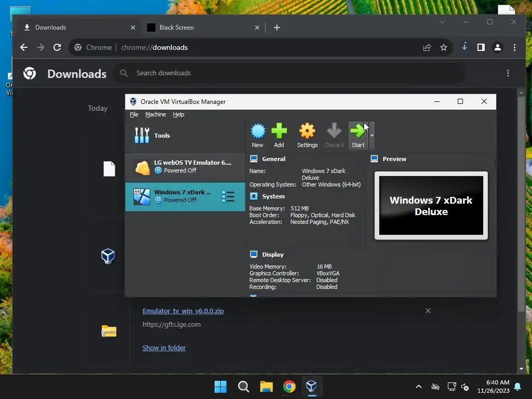The height and width of the screenshot is (399, 532).
Task: Click the share page icon in Chrome
Action: [x=427, y=47]
